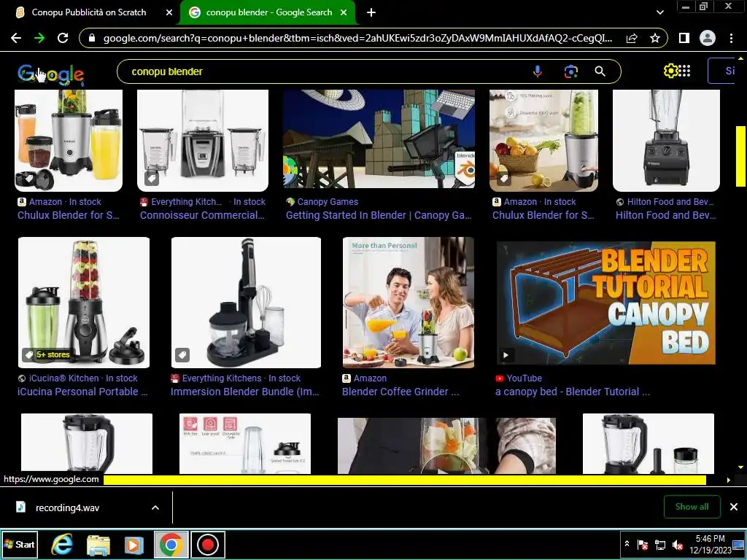The image size is (747, 560).
Task: Click 'iCucina Personal Portable ...' link
Action: [83, 392]
